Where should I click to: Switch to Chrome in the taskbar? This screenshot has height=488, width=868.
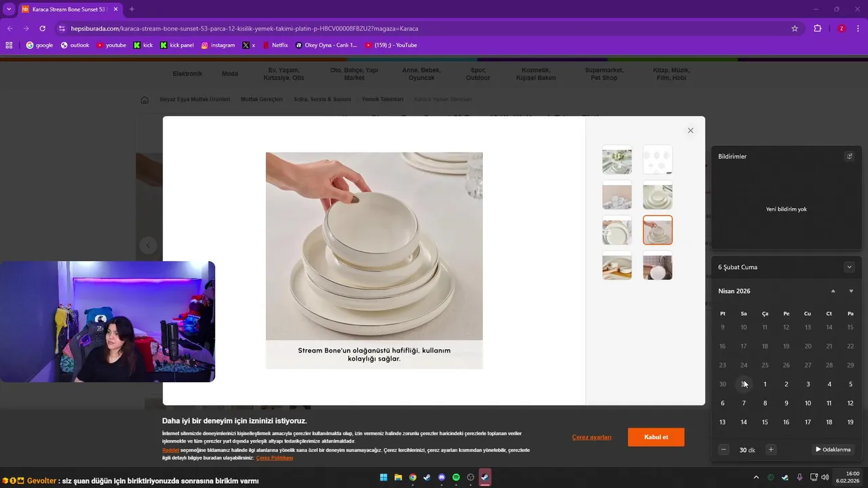pos(412,477)
